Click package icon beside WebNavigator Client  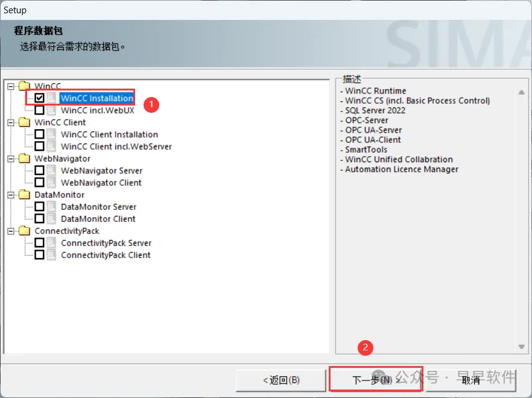[51, 182]
